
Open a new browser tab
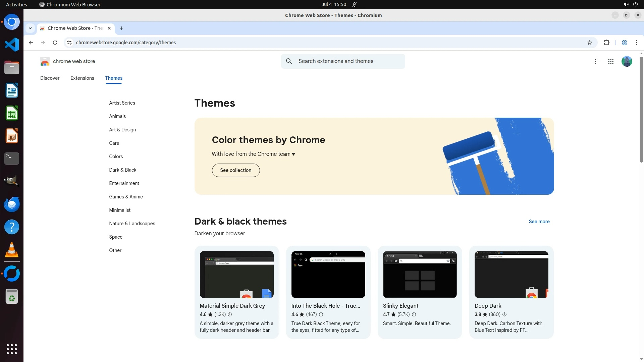121,28
